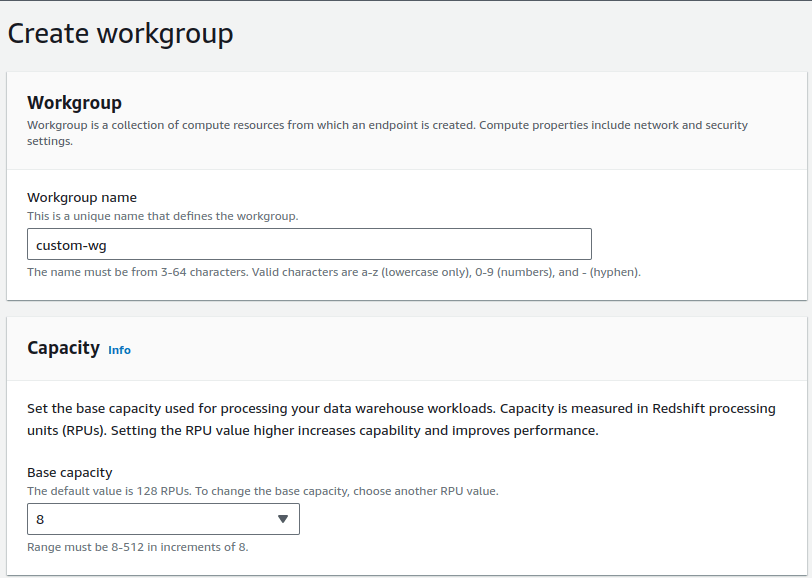812x578 pixels.
Task: Click the RPU capacity explanation paragraph
Action: [x=400, y=420]
